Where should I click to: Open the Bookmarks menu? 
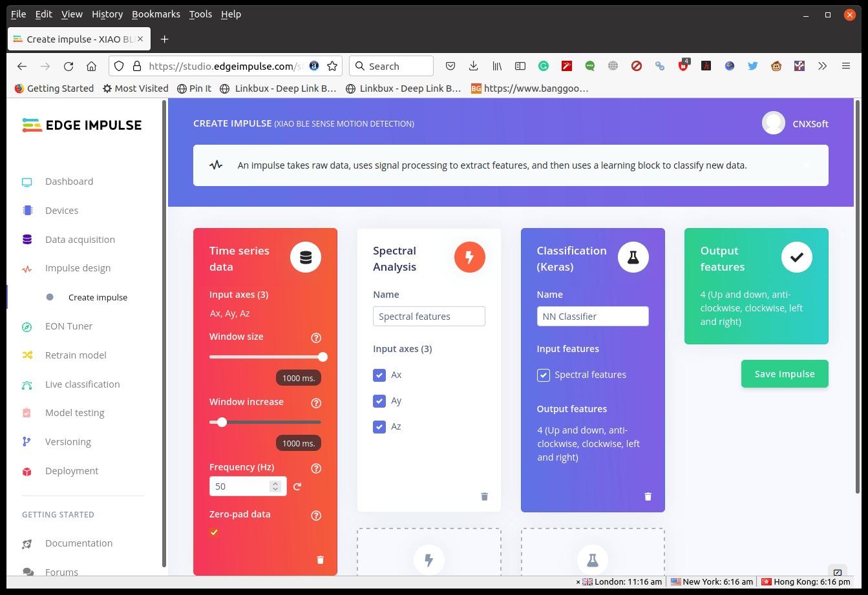[156, 14]
